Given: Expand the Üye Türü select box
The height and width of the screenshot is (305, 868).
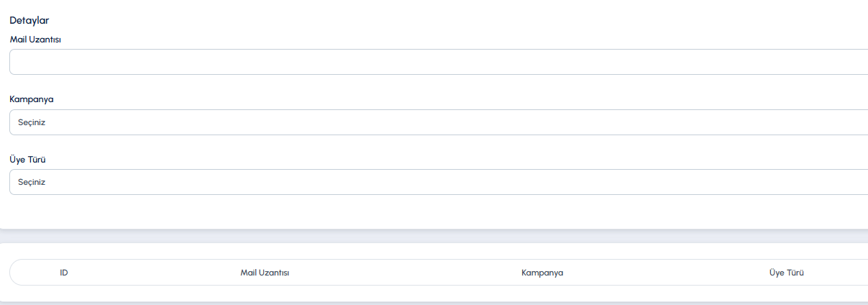Looking at the screenshot, I should (439, 182).
